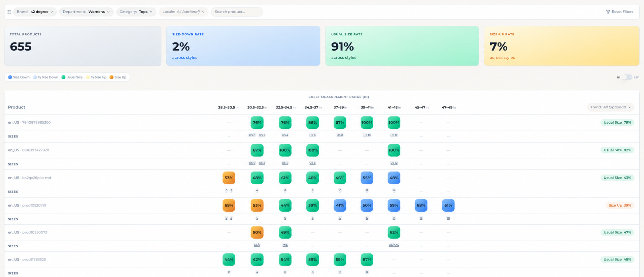Image resolution: width=644 pixels, height=277 pixels.
Task: Focus the Search product input field
Action: pos(237,12)
